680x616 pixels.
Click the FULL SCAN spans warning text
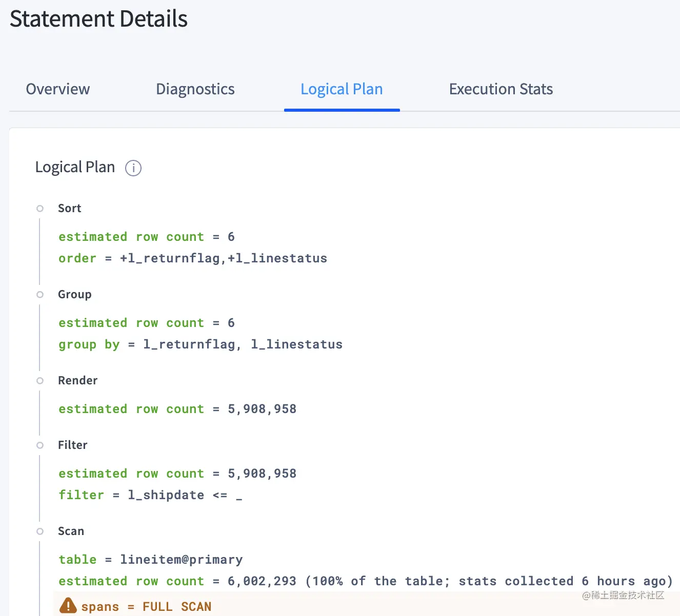[146, 606]
